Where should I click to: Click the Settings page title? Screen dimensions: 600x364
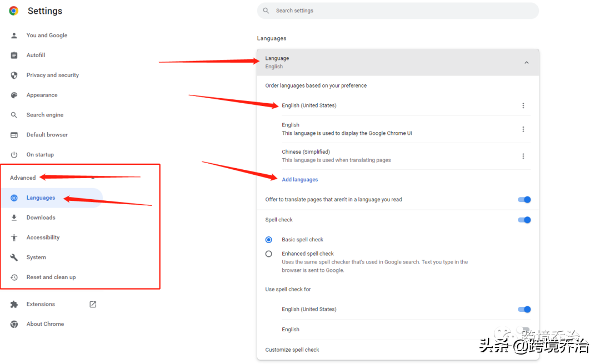[x=45, y=11]
